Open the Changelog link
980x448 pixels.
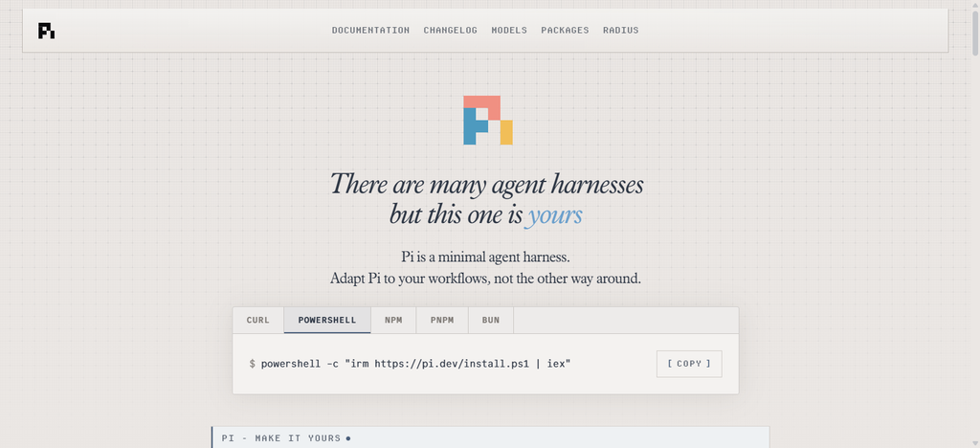450,30
